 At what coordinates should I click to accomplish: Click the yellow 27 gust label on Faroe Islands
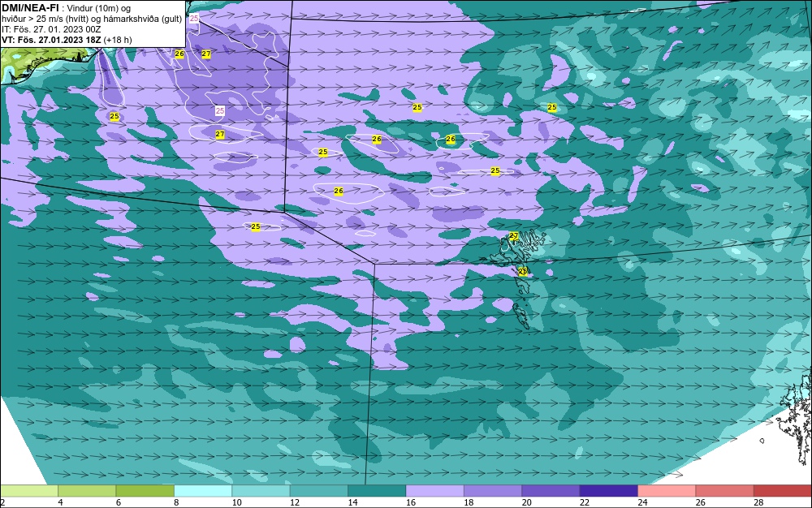[x=514, y=235]
